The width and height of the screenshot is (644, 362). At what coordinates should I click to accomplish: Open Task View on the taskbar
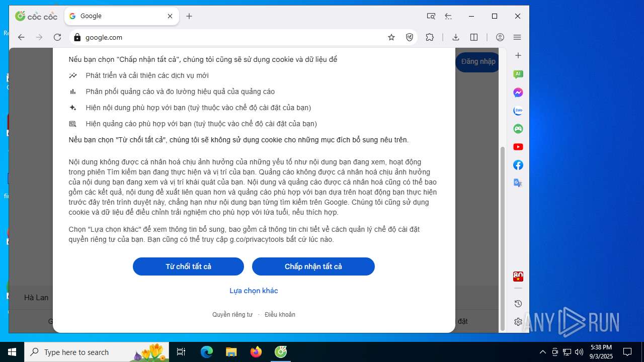coord(181,352)
